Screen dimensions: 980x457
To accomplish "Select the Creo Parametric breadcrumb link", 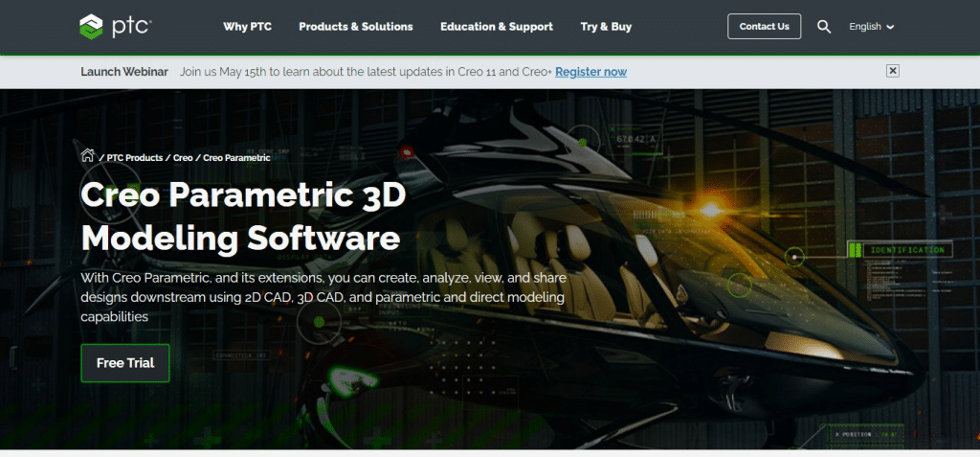I will (236, 157).
